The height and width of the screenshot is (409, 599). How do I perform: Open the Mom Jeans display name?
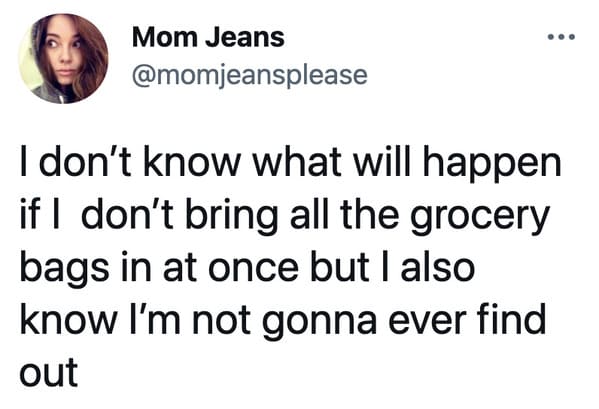tap(208, 37)
